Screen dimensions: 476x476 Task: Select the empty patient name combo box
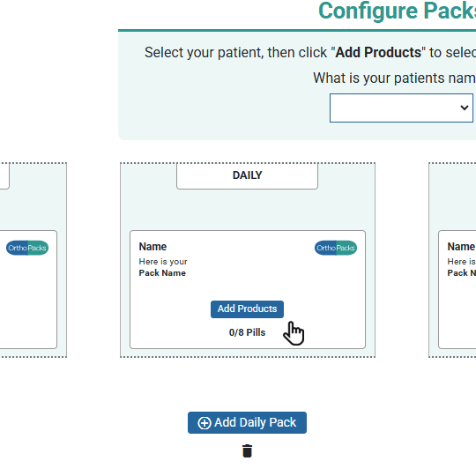[x=401, y=108]
